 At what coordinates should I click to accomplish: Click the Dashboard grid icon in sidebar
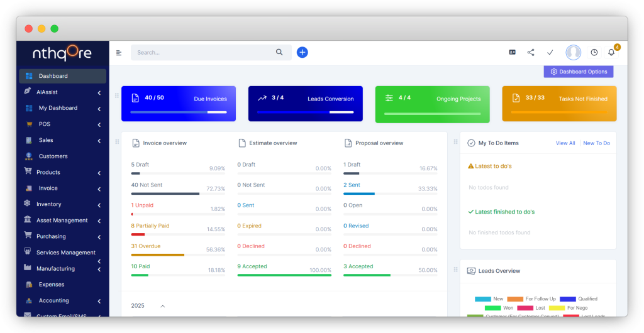(x=29, y=76)
